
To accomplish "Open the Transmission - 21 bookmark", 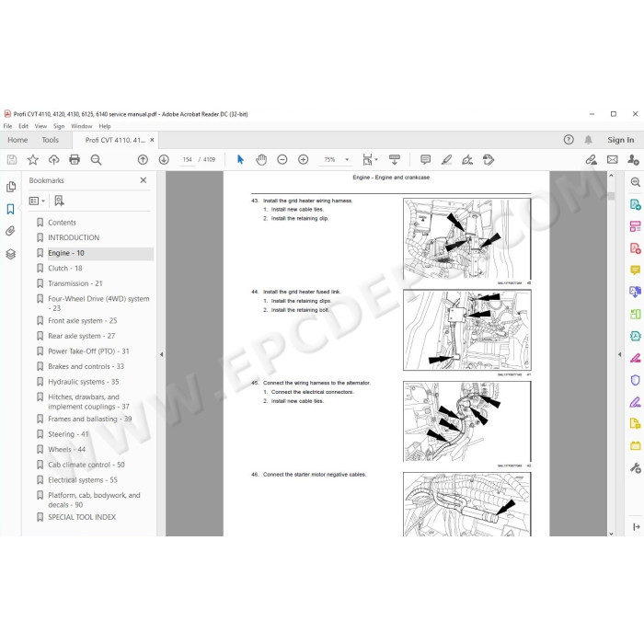I will 75,283.
